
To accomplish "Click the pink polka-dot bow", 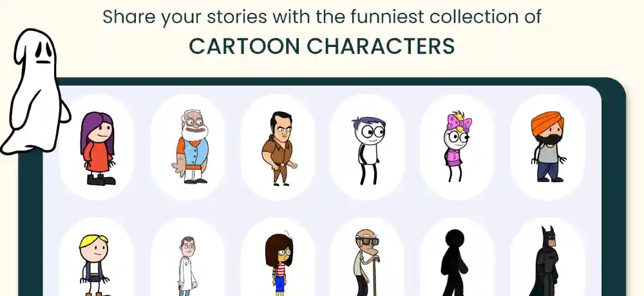I will [x=459, y=121].
